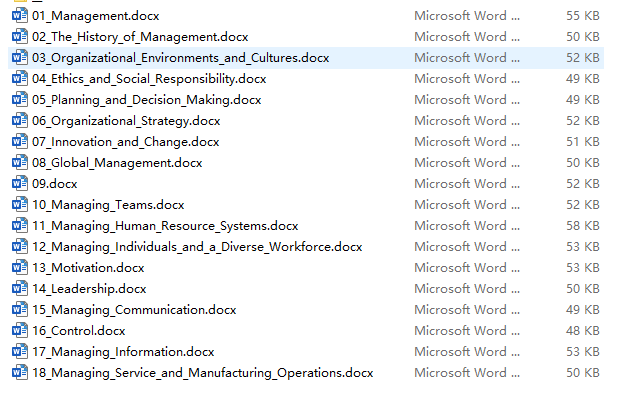This screenshot has height=402, width=627.
Task: Select file name 05_Planning_and_Decision_Making.docx
Action: coord(146,100)
